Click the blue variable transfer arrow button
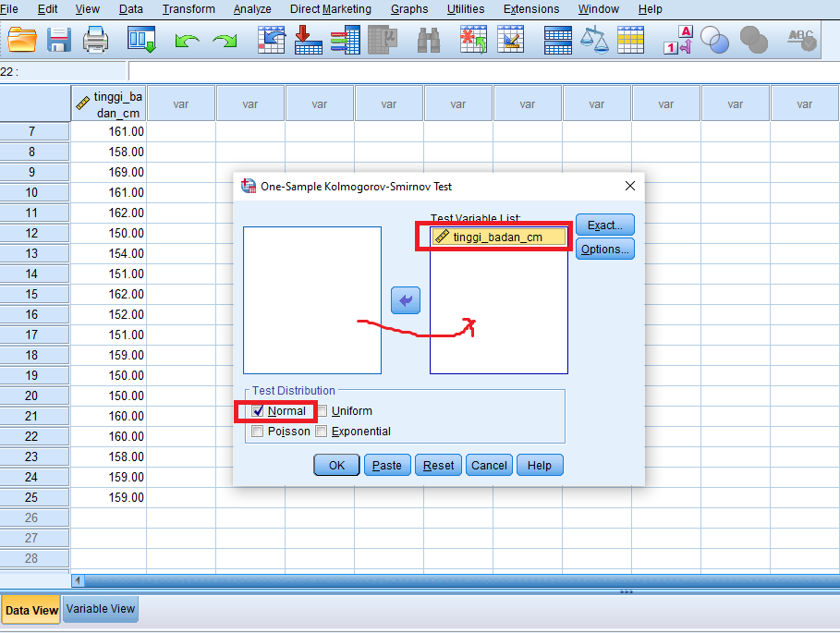Viewport: 840px width, 633px height. [x=406, y=300]
